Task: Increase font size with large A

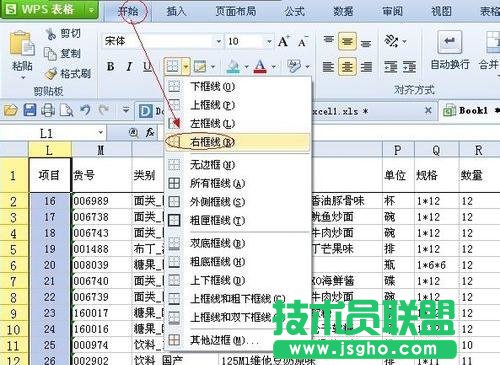Action: [x=283, y=42]
